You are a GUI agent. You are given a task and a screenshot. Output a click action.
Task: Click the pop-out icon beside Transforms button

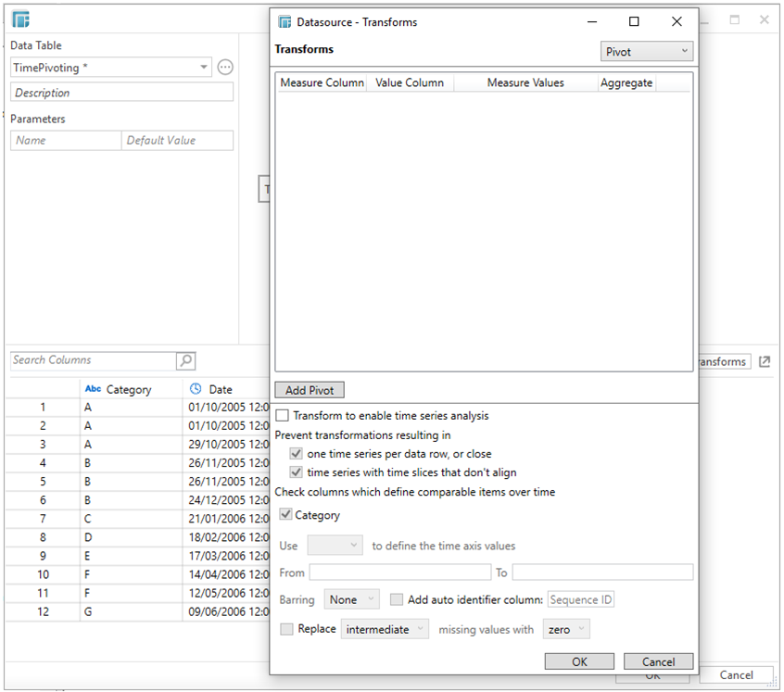coord(765,361)
